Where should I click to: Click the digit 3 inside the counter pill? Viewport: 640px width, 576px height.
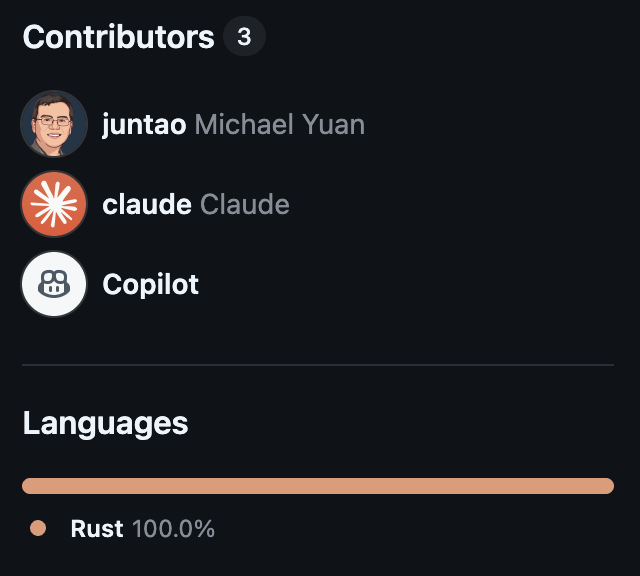[x=244, y=37]
